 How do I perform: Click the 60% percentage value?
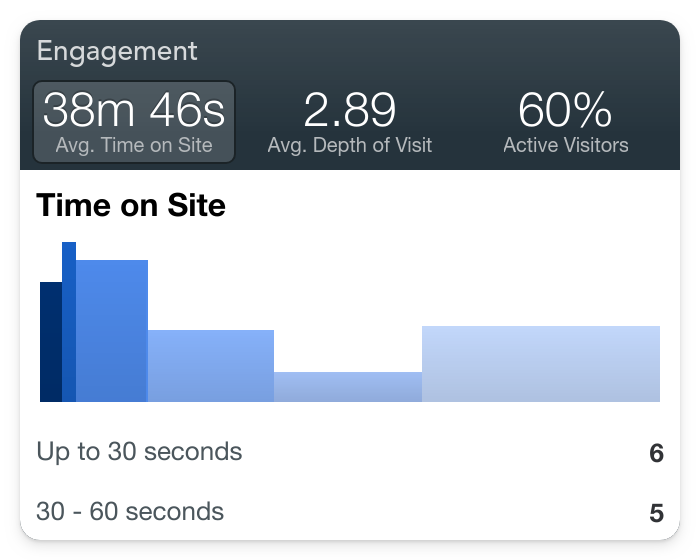tap(565, 109)
